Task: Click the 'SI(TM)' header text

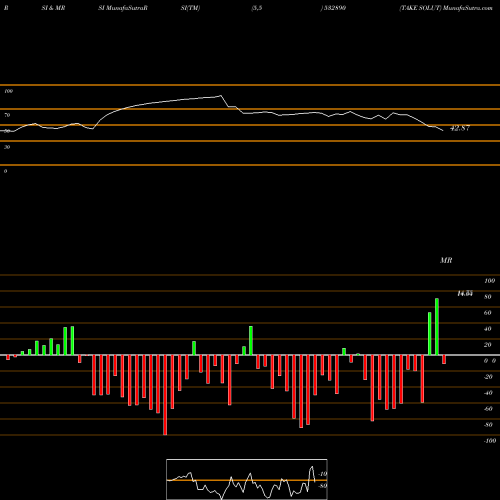Action: (x=190, y=8)
